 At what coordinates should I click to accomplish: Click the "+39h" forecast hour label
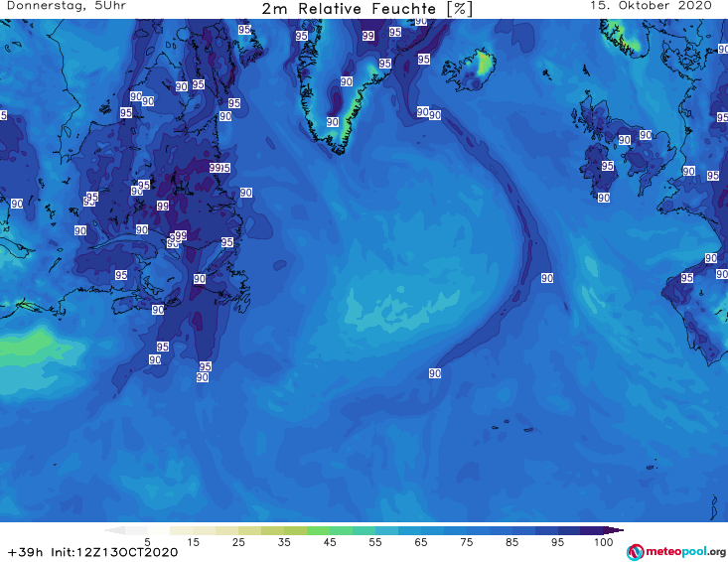point(26,552)
